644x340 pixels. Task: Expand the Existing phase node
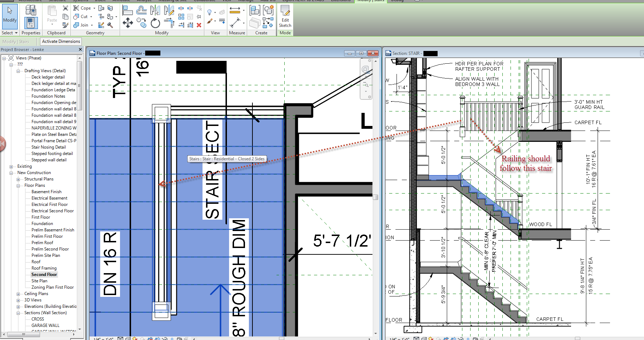click(11, 166)
